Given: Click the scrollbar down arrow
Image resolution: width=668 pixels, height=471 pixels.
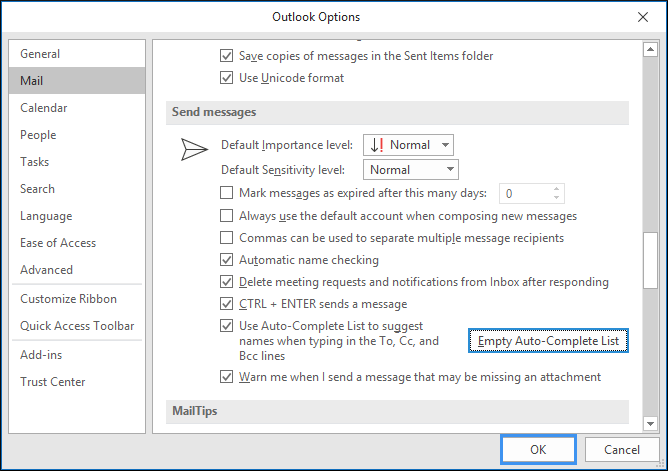Looking at the screenshot, I should (x=650, y=424).
